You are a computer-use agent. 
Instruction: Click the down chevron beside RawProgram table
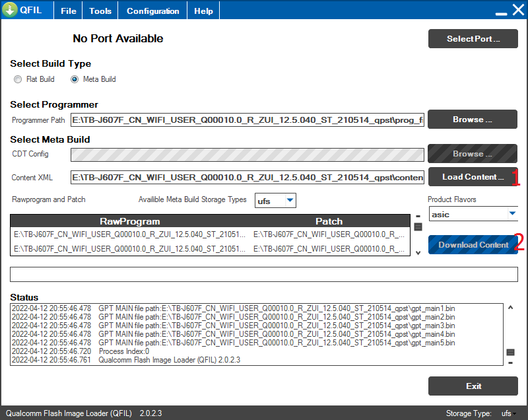(418, 253)
